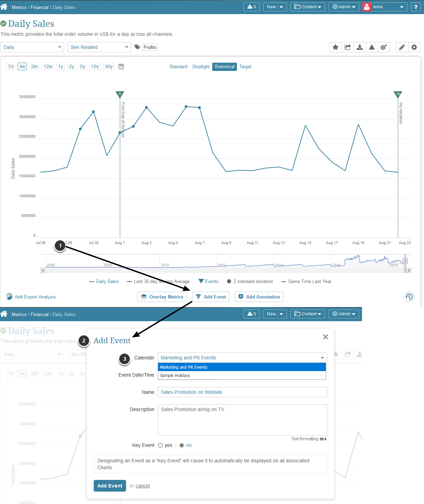The width and height of the screenshot is (424, 504).
Task: Select Key Event yes radio button
Action: pos(160,445)
